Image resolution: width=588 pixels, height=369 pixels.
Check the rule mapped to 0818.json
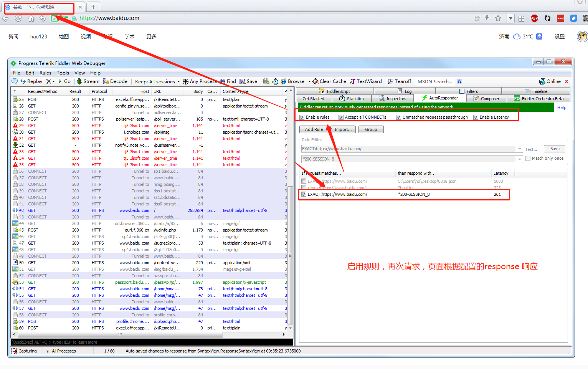click(304, 181)
